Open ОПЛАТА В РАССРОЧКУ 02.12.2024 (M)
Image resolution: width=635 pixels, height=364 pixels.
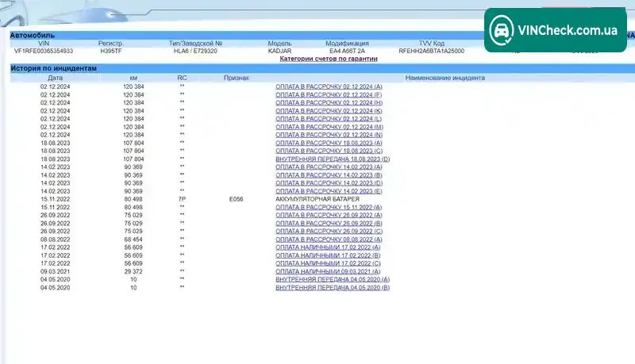[329, 127]
